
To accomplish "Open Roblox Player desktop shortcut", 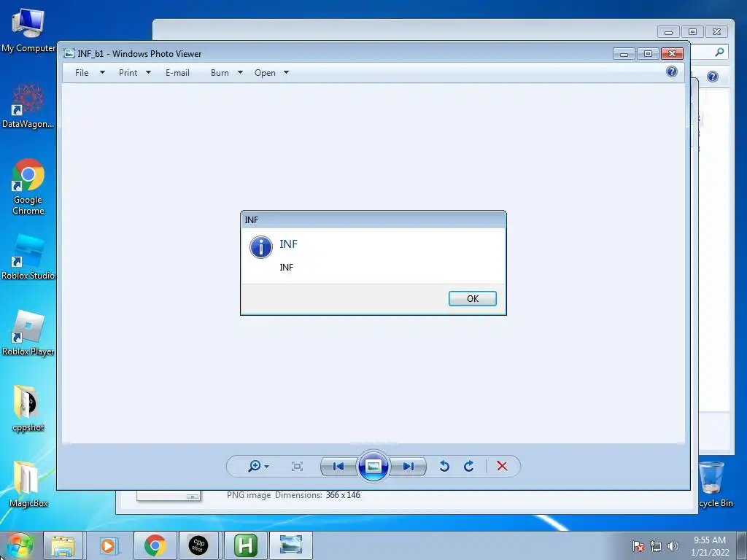I will click(28, 333).
